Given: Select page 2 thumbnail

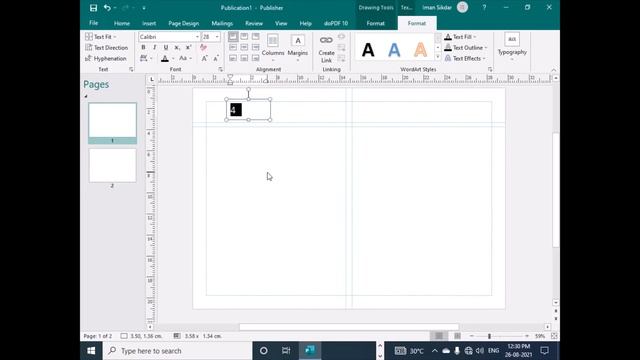Looking at the screenshot, I should coord(112,165).
